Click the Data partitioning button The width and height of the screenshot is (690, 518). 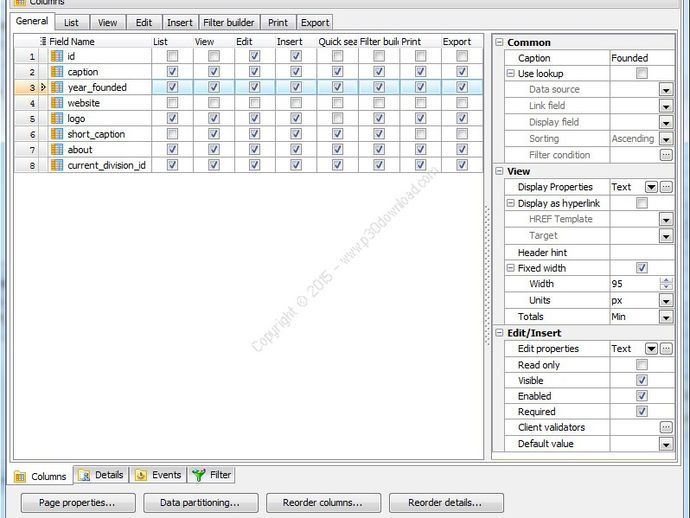(201, 503)
